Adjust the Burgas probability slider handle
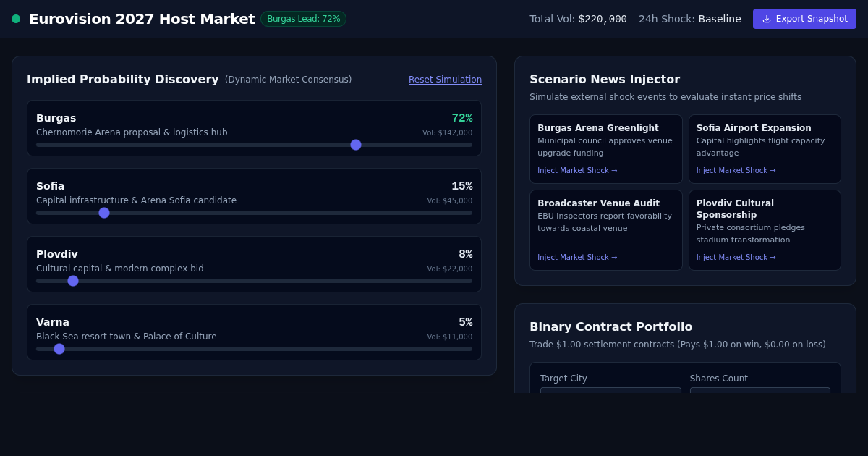868x456 pixels. click(356, 145)
